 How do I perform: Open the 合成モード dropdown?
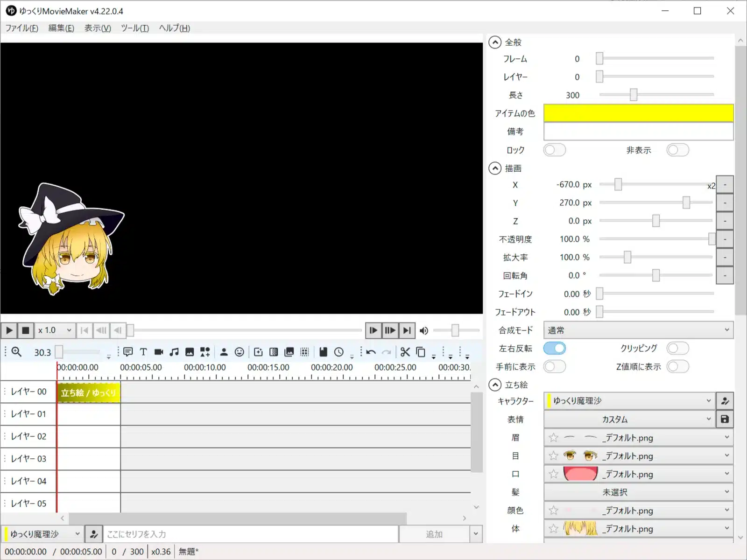(x=638, y=330)
